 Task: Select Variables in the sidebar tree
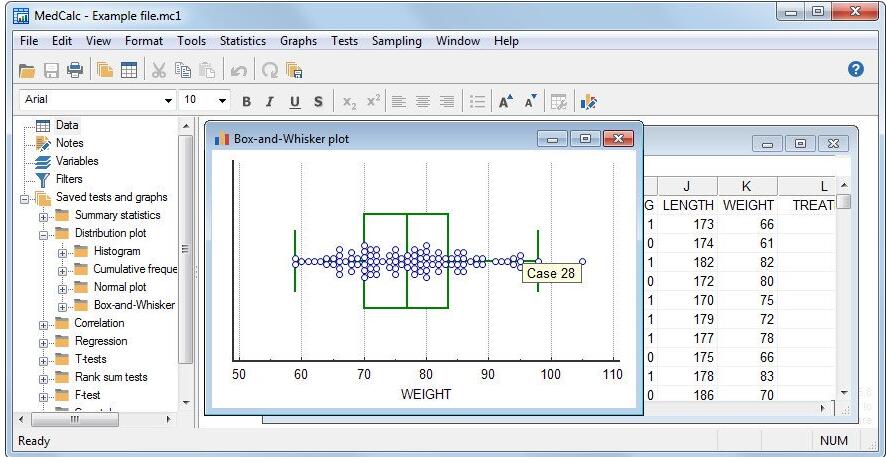click(x=77, y=161)
